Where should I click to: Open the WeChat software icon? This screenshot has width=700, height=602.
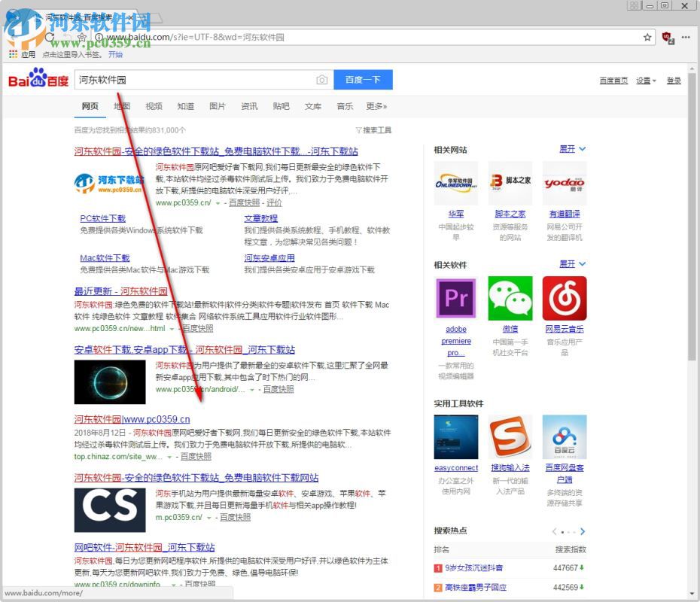[510, 298]
